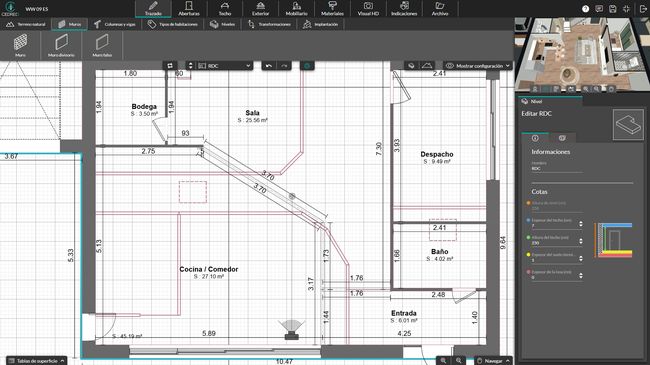The image size is (650, 365).
Task: Expand the Navegar dropdown
Action: tap(493, 361)
